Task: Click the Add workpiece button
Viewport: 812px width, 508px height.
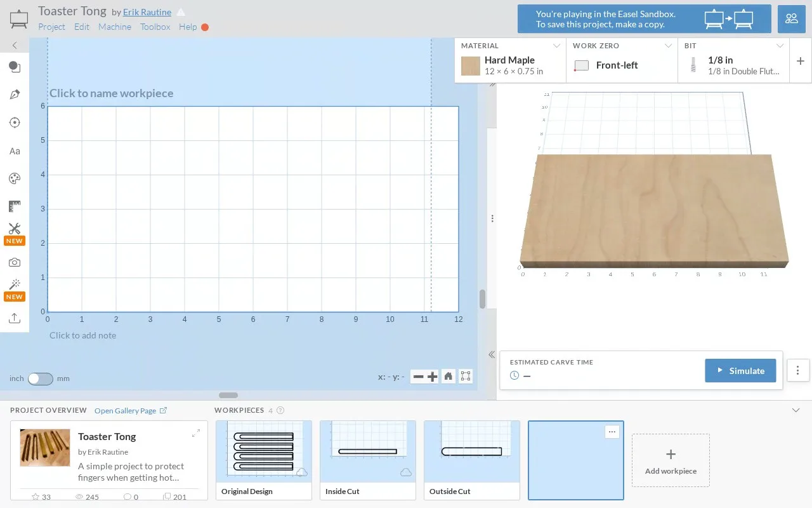Action: pyautogui.click(x=671, y=460)
